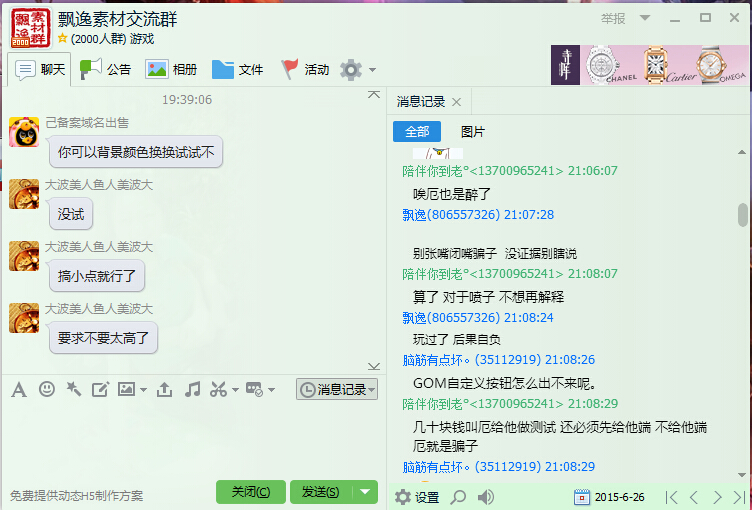Click the 飘逸素材 group avatar

tap(30, 28)
